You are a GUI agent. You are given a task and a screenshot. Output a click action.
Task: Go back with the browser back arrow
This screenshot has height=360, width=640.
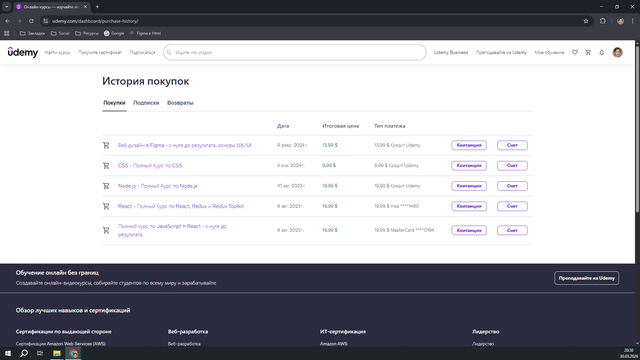pyautogui.click(x=7, y=21)
